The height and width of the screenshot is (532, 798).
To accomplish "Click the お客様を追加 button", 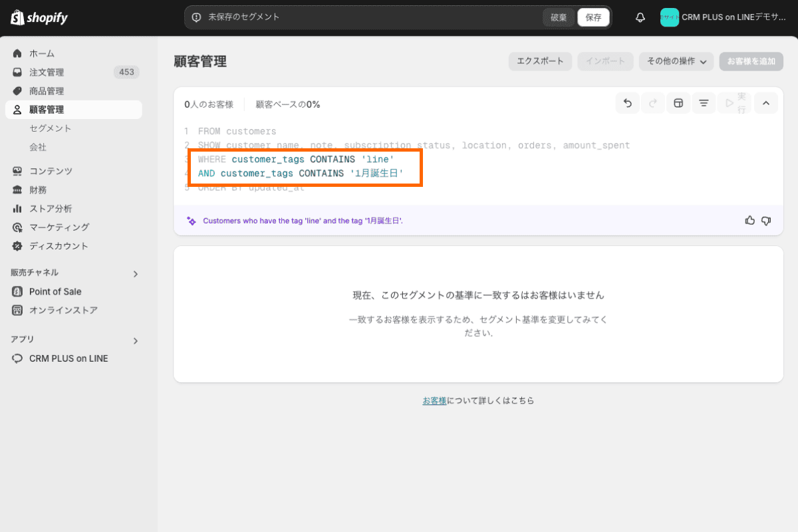I will coord(751,61).
